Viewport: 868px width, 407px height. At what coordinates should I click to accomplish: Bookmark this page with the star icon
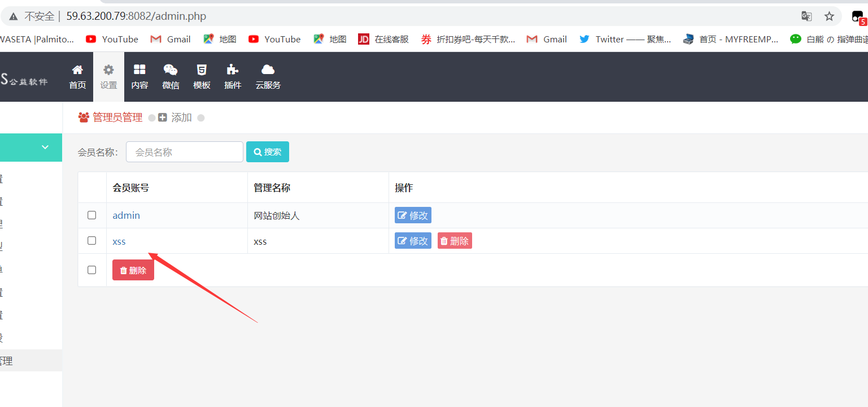(829, 16)
